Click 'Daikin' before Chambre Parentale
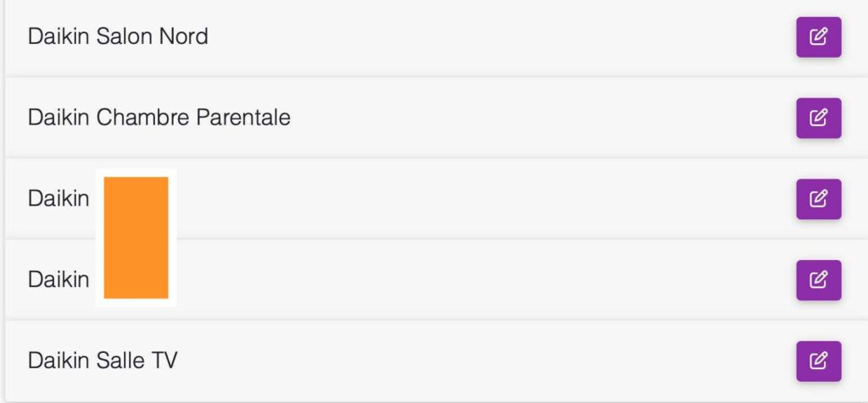 point(58,117)
